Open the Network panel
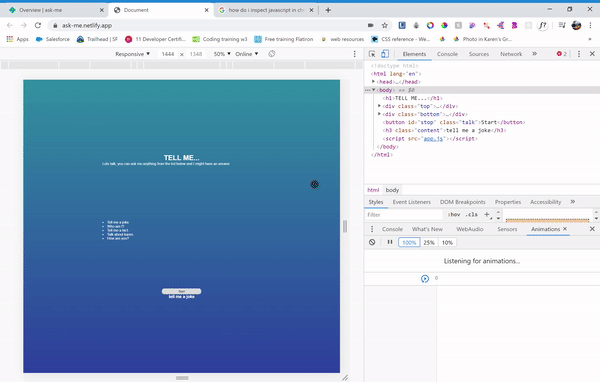The image size is (600, 382). tap(511, 54)
